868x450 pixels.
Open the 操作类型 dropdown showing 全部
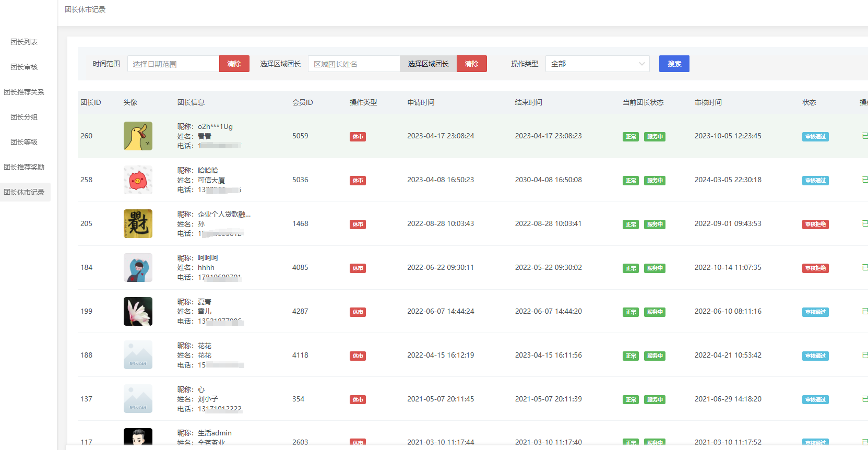pyautogui.click(x=597, y=64)
